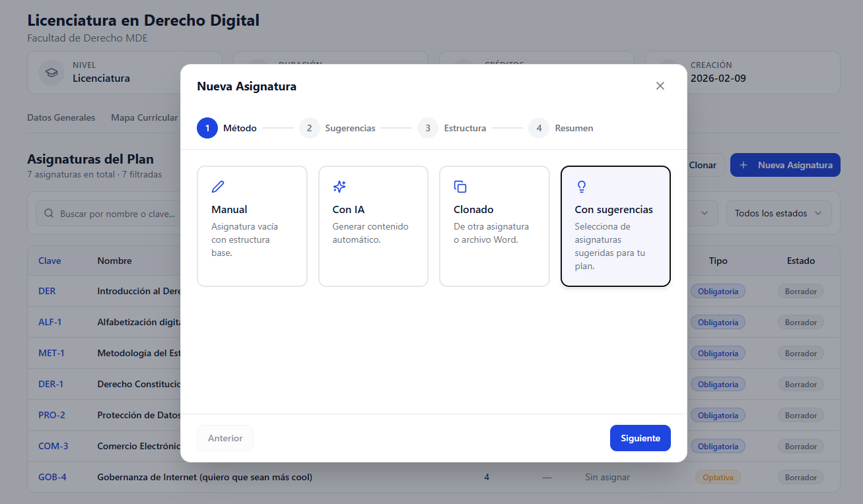Click the graduation cap Nivel icon
Screen dimensions: 863x504
(51, 72)
